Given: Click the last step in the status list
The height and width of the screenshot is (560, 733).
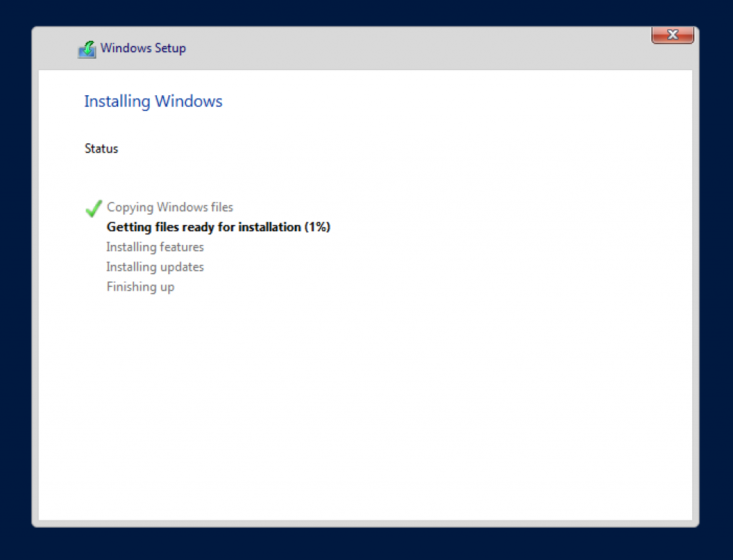Looking at the screenshot, I should coord(140,286).
